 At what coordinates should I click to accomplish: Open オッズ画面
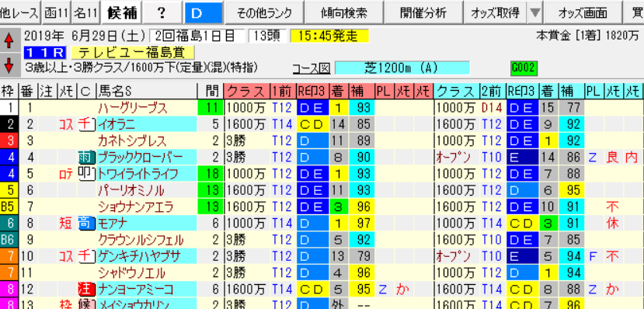click(583, 12)
